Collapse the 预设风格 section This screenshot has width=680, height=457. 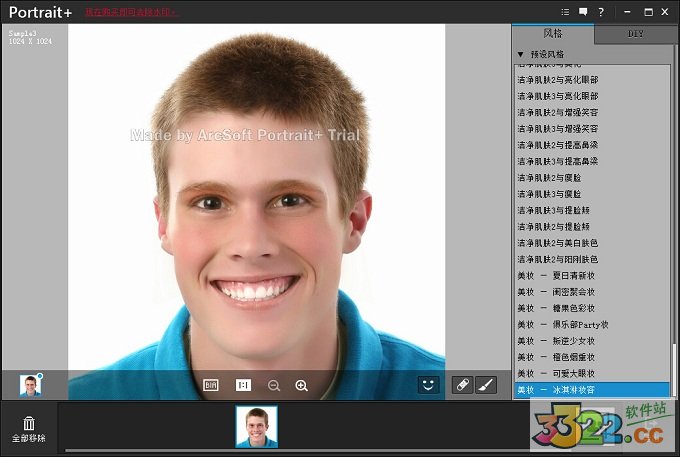[x=520, y=54]
